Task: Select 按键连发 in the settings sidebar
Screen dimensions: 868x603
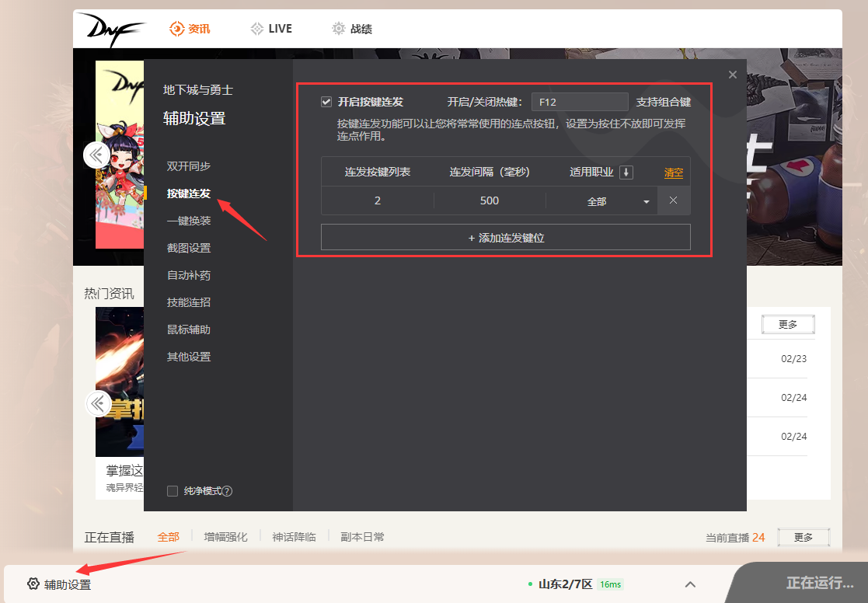Action: pyautogui.click(x=189, y=193)
